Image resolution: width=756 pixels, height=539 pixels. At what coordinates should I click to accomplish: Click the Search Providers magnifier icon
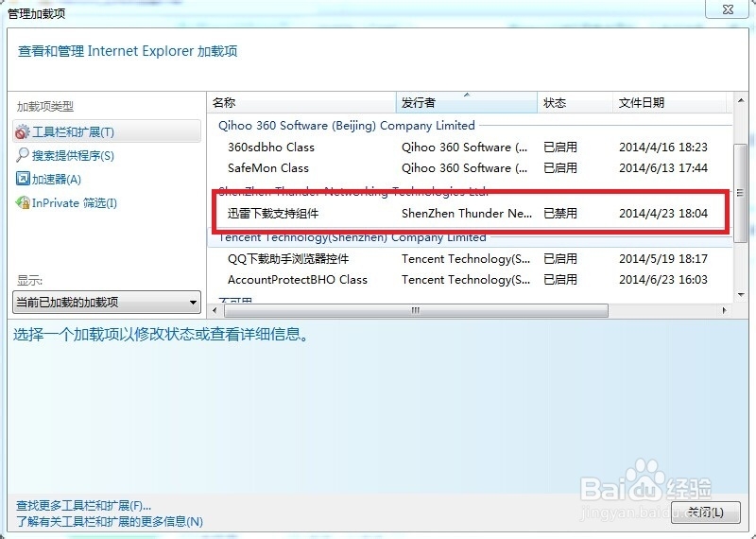22,155
